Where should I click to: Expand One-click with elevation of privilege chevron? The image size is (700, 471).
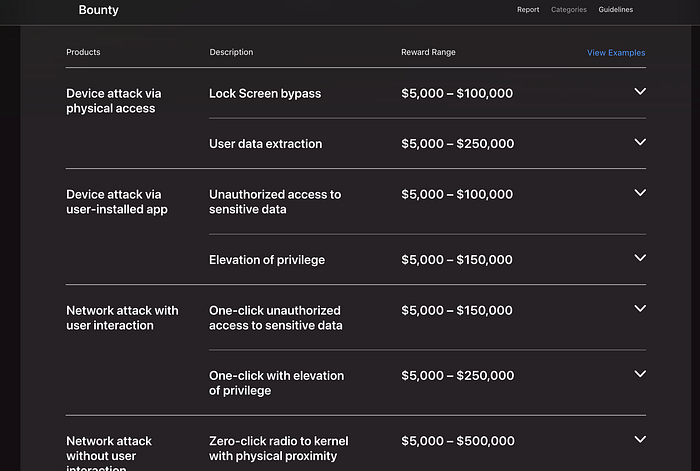pyautogui.click(x=640, y=374)
